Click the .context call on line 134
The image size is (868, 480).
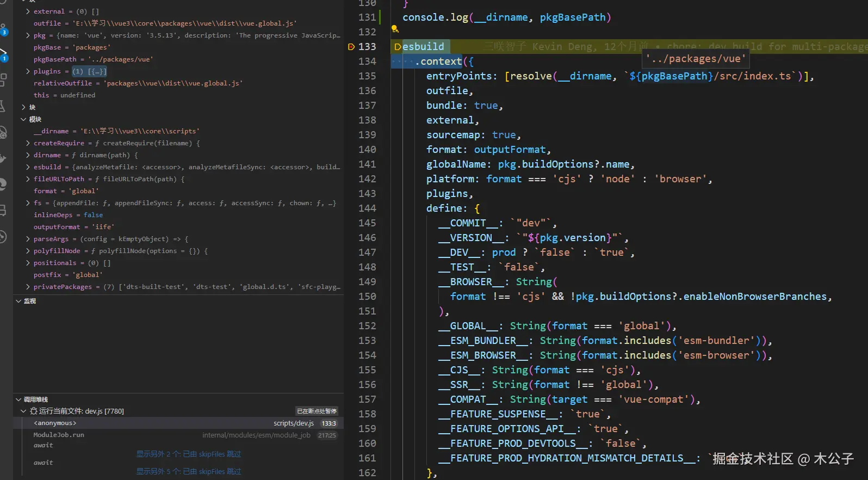438,61
